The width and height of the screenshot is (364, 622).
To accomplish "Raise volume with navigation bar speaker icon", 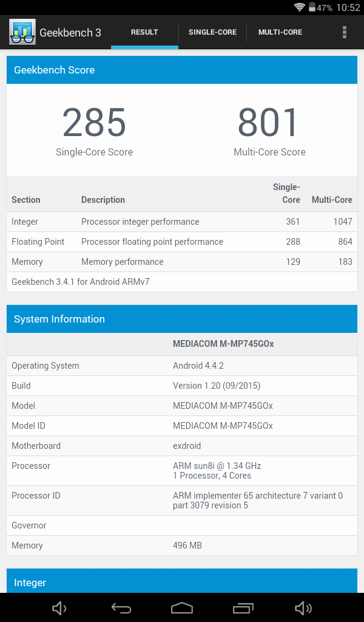I will (x=303, y=607).
